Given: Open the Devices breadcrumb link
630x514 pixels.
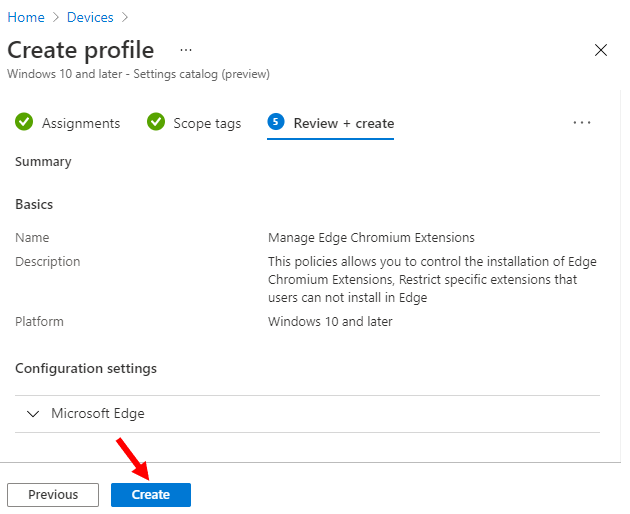Looking at the screenshot, I should 90,17.
